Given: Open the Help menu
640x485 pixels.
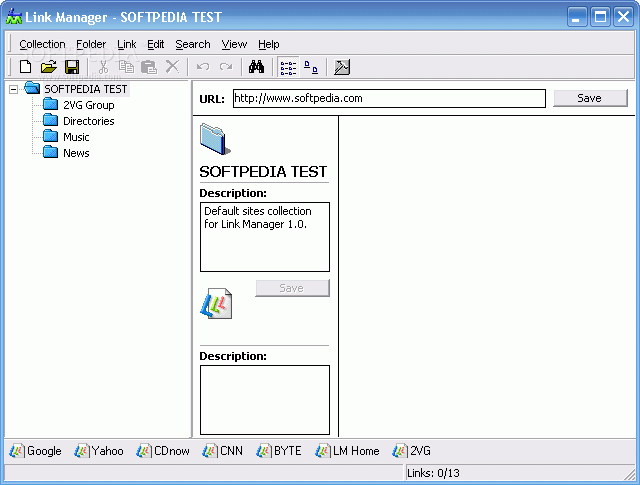Looking at the screenshot, I should tap(269, 44).
